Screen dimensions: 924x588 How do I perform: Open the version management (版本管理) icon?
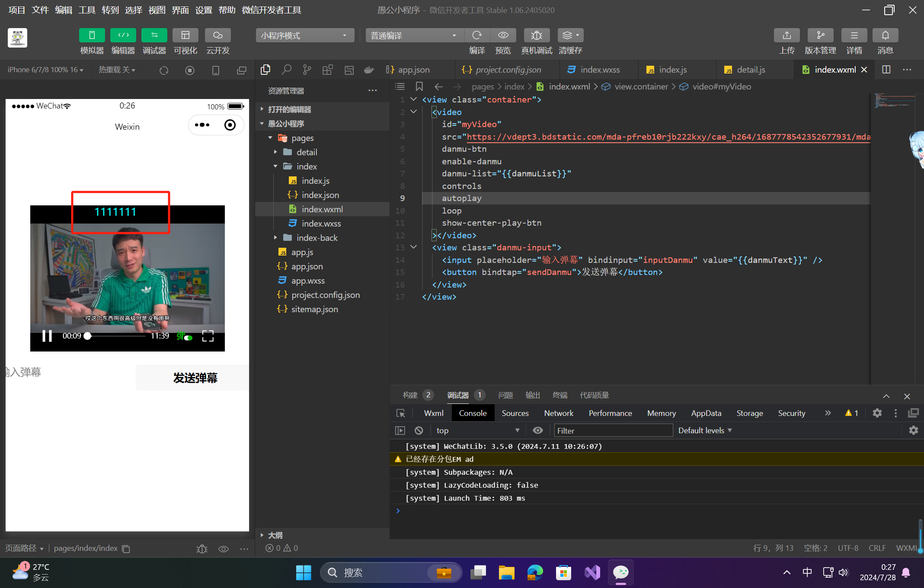point(820,35)
